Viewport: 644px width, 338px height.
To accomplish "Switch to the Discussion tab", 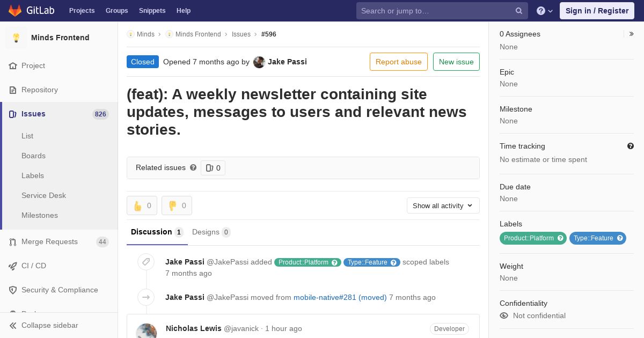I will [x=157, y=232].
